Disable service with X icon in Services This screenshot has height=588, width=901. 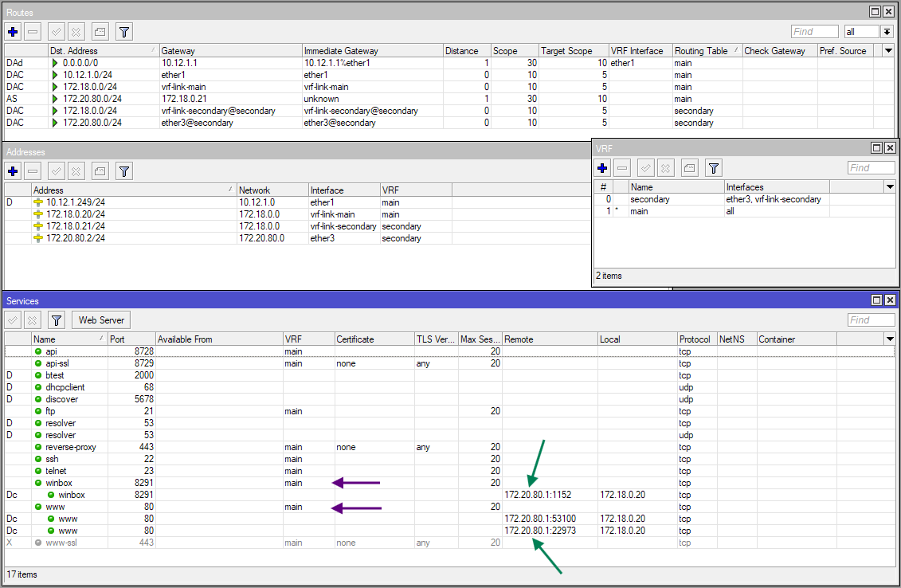click(x=33, y=320)
